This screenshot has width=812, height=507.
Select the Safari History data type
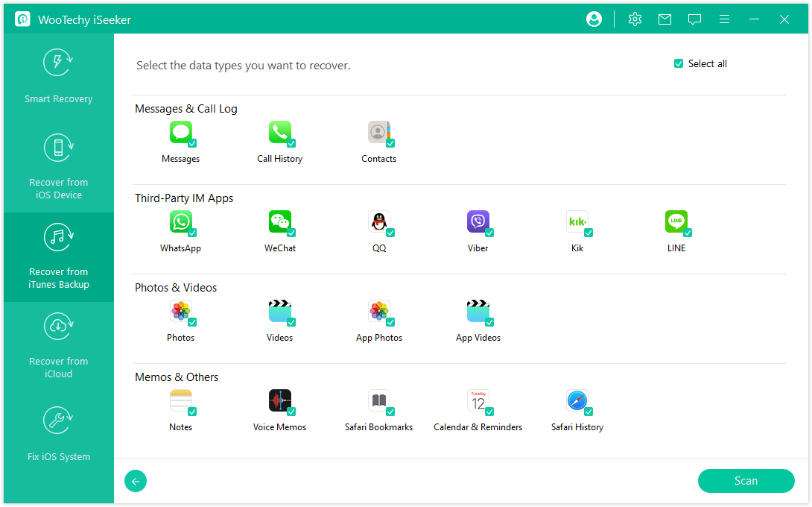(x=577, y=401)
